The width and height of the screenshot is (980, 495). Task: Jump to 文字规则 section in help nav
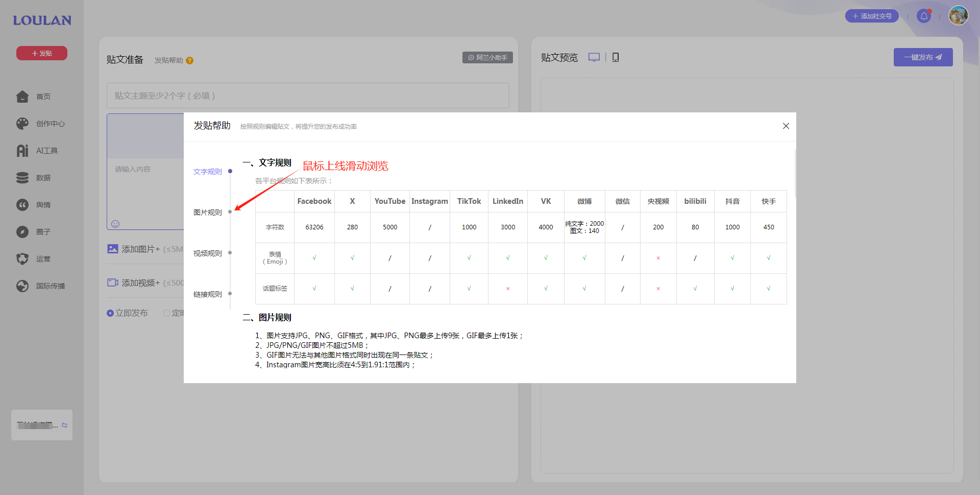coord(208,172)
